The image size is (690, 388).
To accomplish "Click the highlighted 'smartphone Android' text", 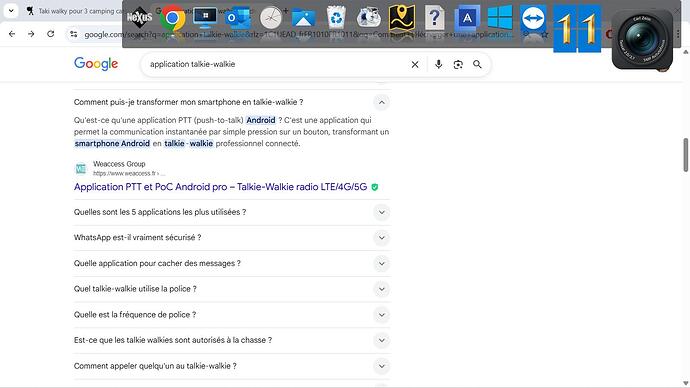I will (x=112, y=143).
